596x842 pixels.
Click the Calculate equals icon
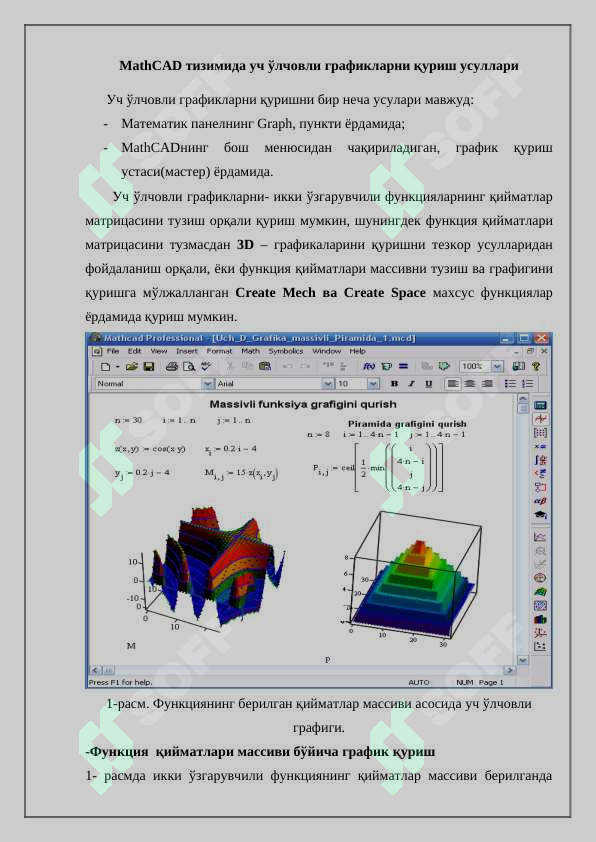403,366
